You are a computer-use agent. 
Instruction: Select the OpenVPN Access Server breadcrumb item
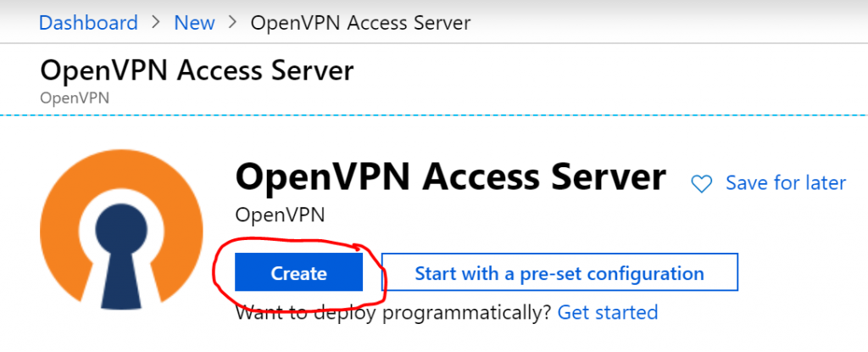point(360,23)
